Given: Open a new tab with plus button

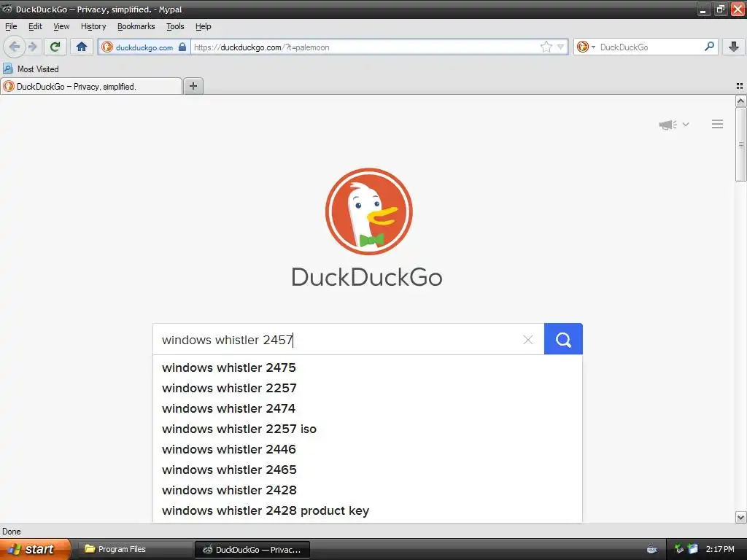Looking at the screenshot, I should click(x=193, y=86).
